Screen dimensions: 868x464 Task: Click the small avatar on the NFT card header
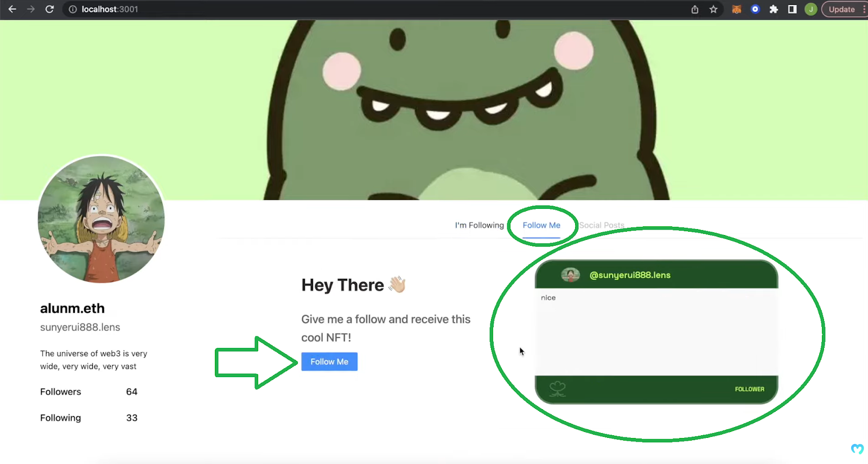pos(570,275)
